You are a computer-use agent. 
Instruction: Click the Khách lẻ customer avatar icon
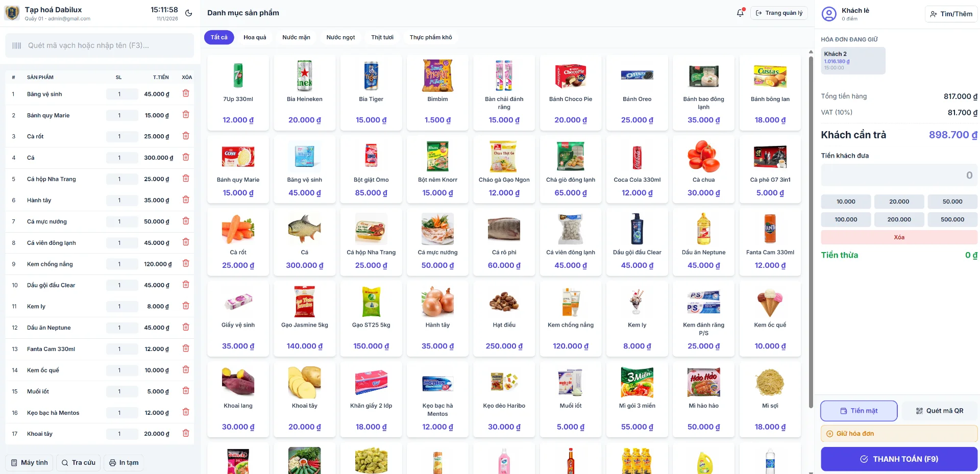tap(829, 14)
